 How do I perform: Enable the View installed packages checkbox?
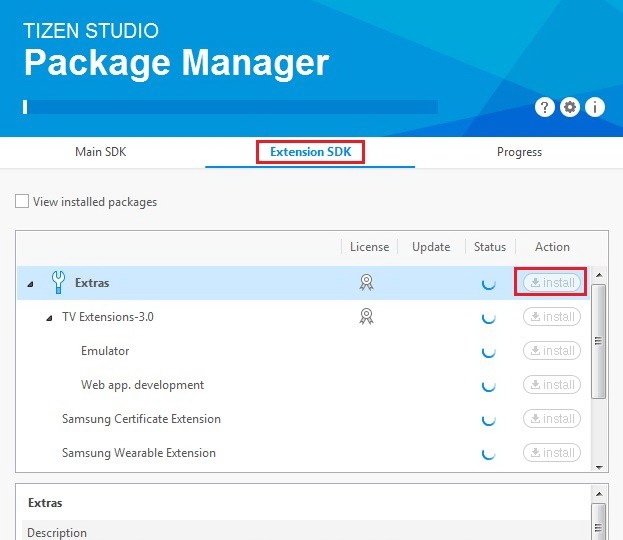click(x=22, y=202)
